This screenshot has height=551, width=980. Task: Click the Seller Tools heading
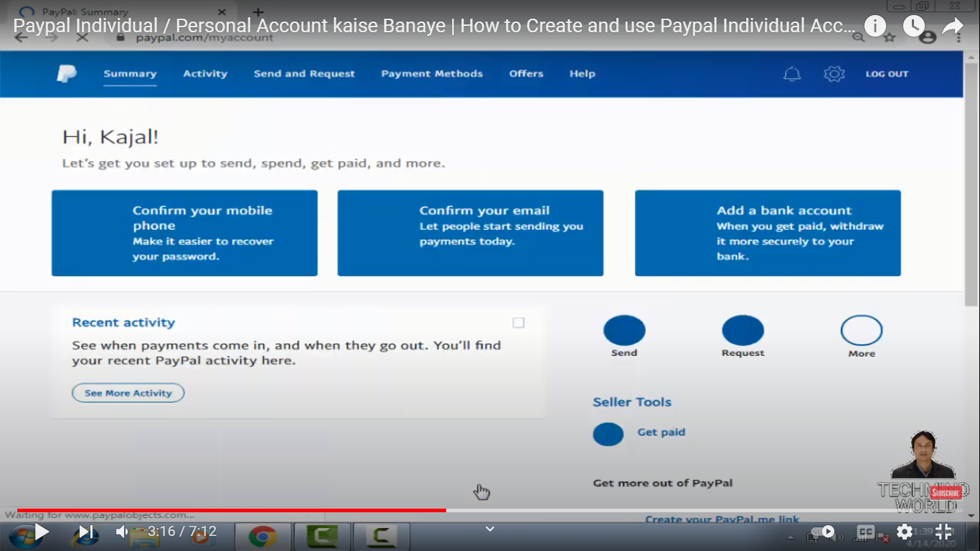coord(632,402)
